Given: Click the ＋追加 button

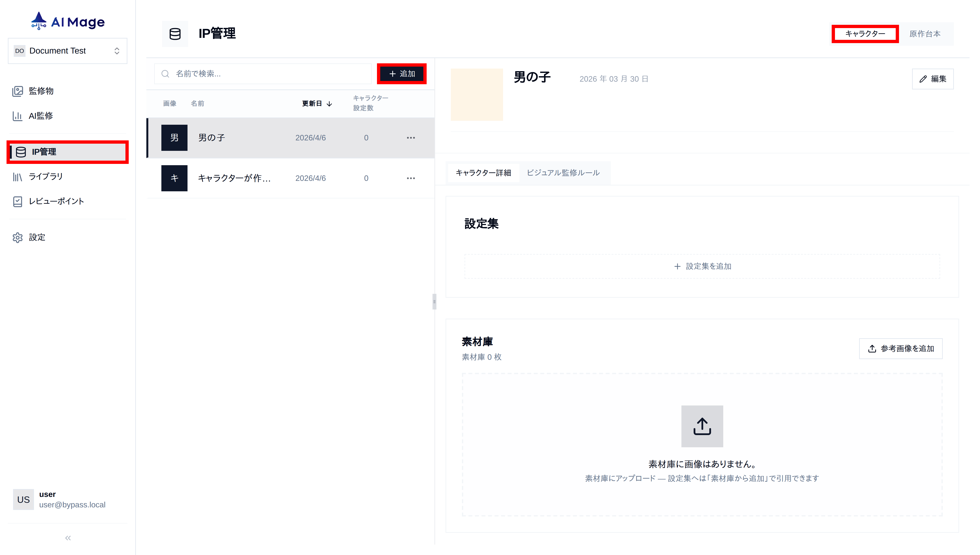Looking at the screenshot, I should pyautogui.click(x=402, y=74).
